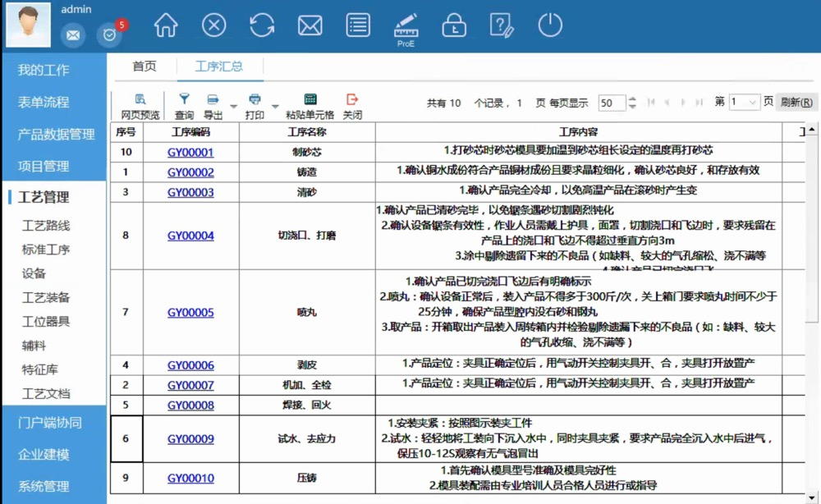Click the refresh arrows icon in header
This screenshot has width=821, height=504.
pos(262,25)
